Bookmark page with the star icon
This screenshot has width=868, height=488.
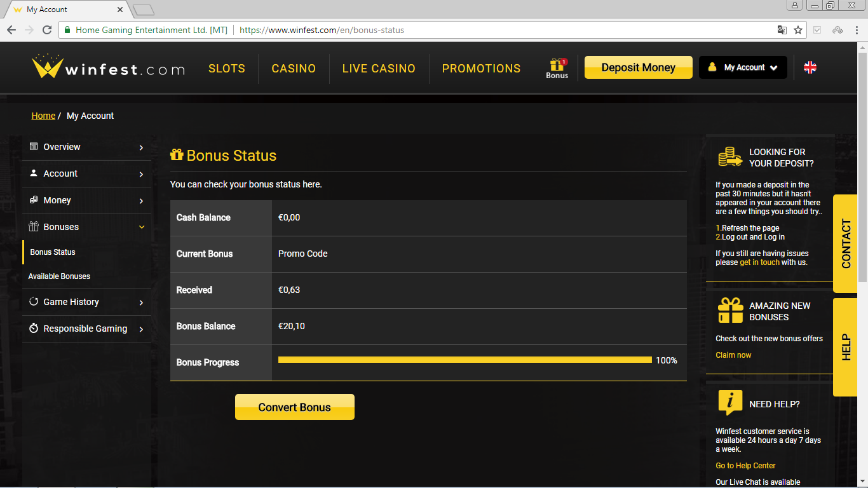[x=798, y=30]
